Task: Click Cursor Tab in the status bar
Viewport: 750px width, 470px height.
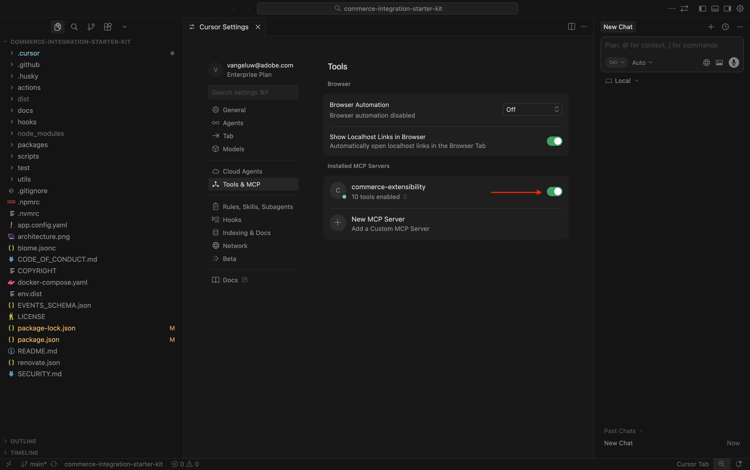Action: 692,464
